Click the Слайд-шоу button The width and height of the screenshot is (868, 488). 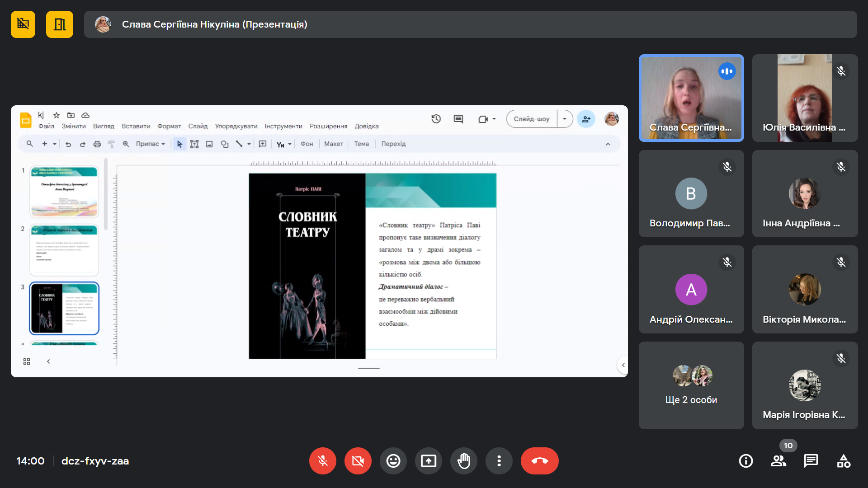532,119
